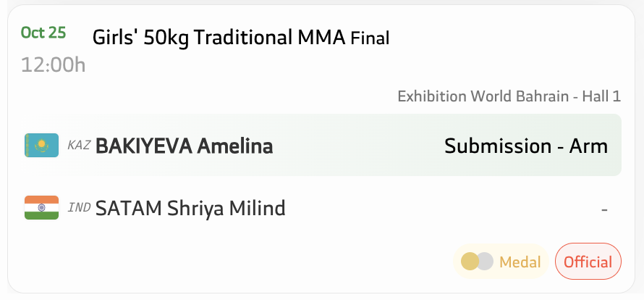Click the IND country code
Image resolution: width=644 pixels, height=300 pixels.
[79, 209]
